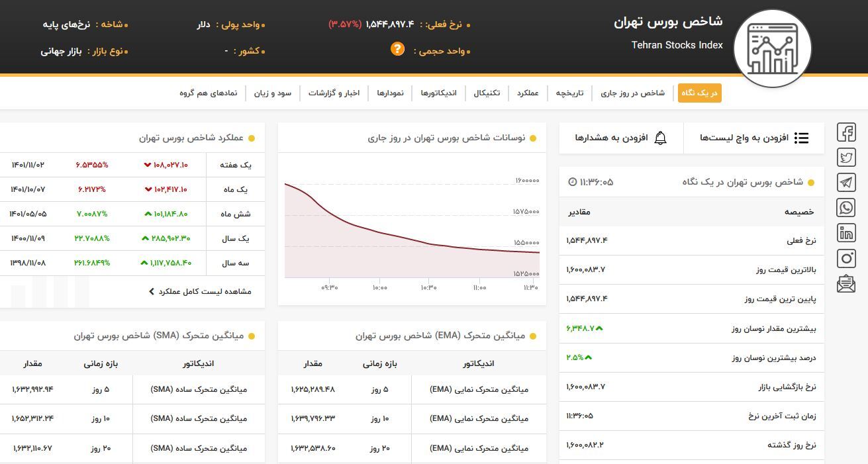Click 'بالاترین قیمت روز' row label

pos(786,269)
